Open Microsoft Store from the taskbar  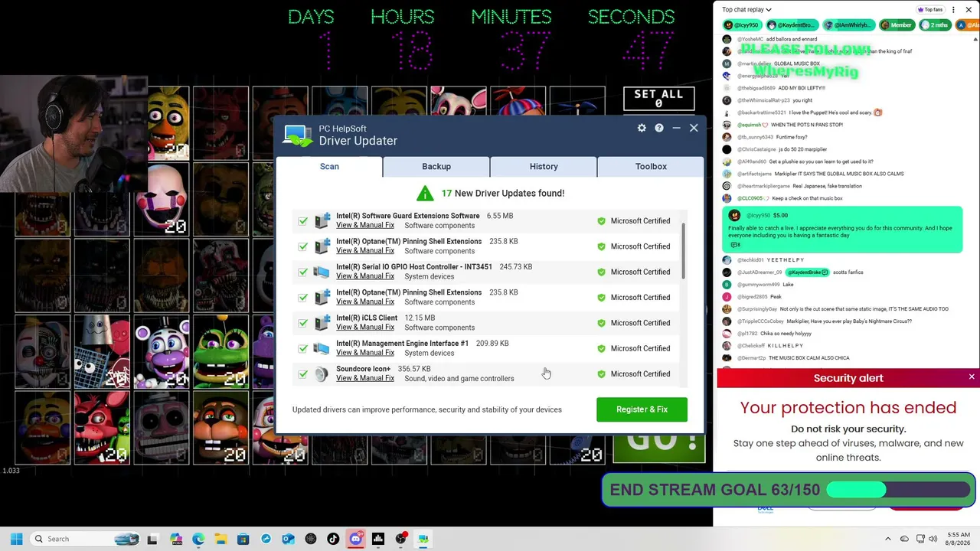(x=243, y=539)
